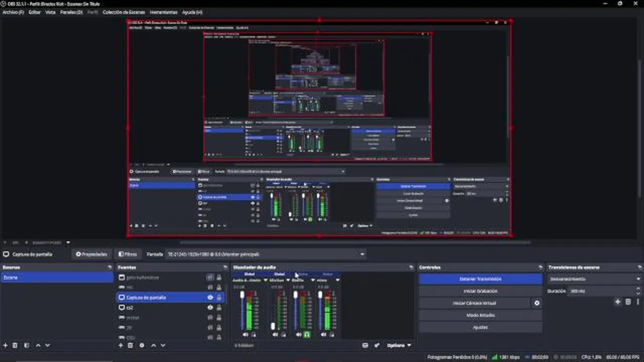Move the selected source up
The width and height of the screenshot is (644, 362).
click(153, 345)
